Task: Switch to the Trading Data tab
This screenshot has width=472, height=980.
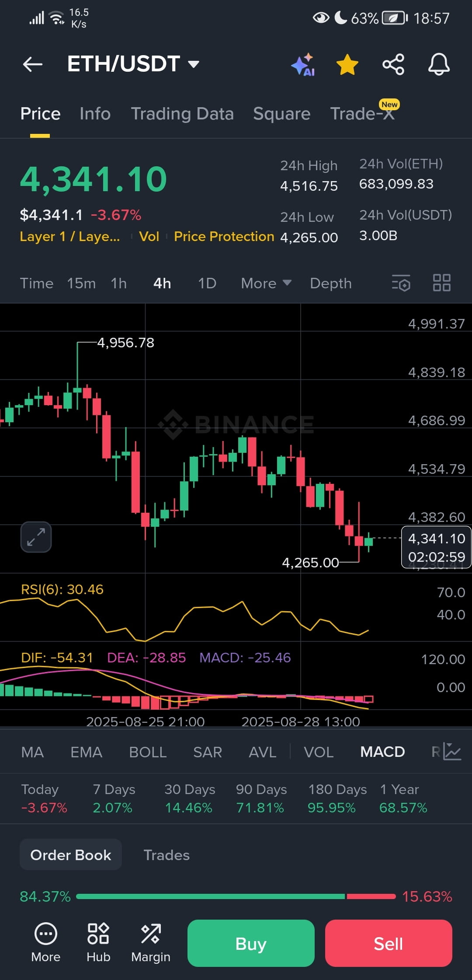Action: (182, 114)
